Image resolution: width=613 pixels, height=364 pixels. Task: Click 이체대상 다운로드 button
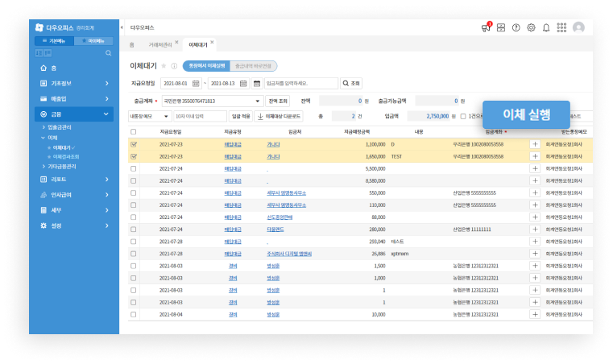(279, 116)
